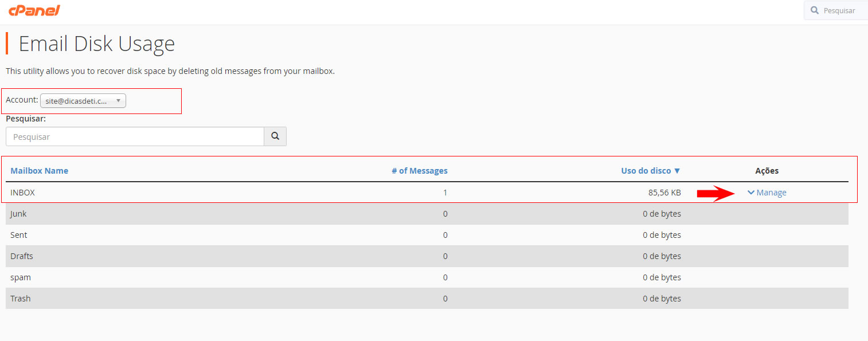Screen dimensions: 868x341
Task: Select the Sent mailbox row
Action: 19,235
